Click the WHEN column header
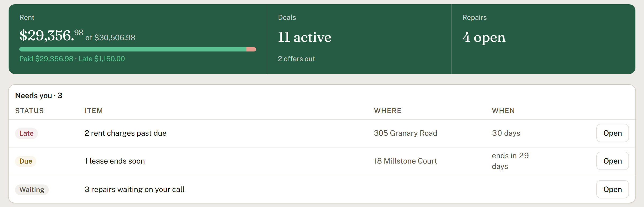 [x=503, y=111]
